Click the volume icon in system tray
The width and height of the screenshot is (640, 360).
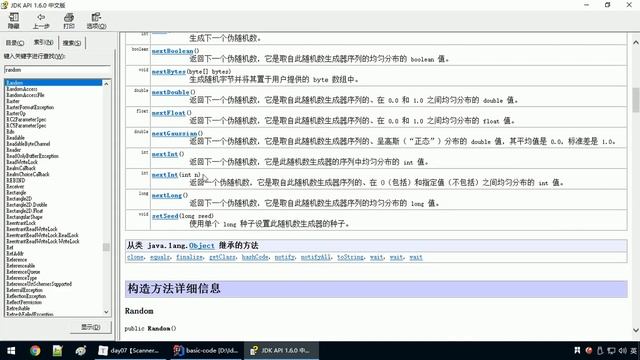point(622,351)
